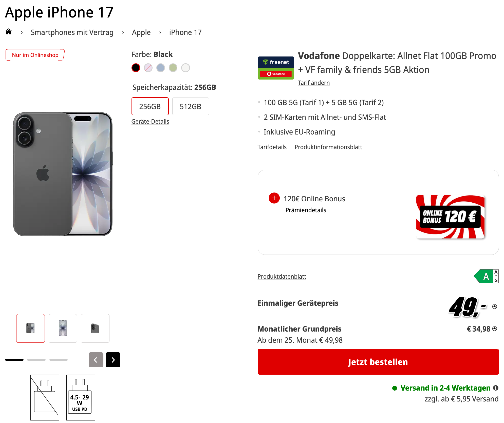The image size is (504, 423).
Task: Select the white color swatch
Action: coord(185,68)
